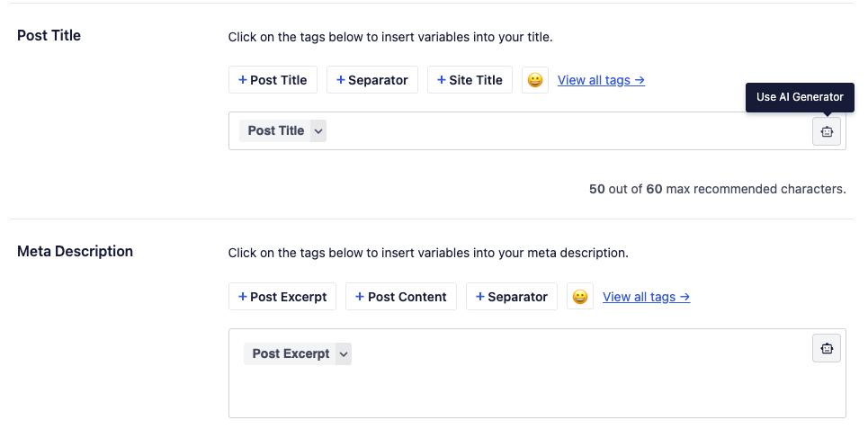
Task: Insert Separator tag into the title
Action: pos(372,80)
